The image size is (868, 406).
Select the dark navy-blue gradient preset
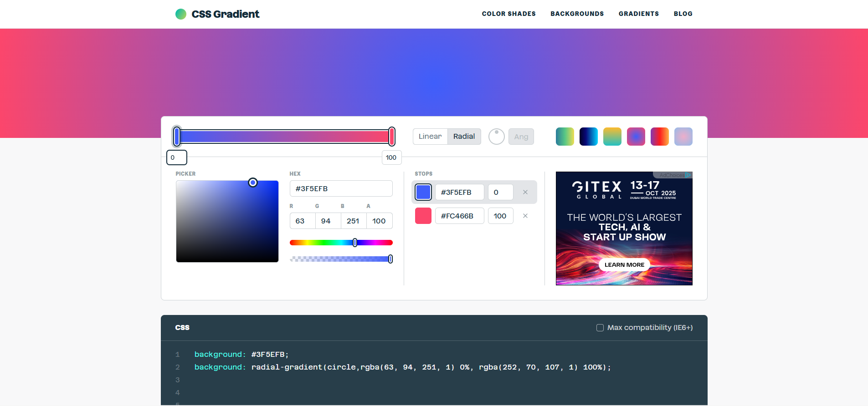[x=588, y=137]
